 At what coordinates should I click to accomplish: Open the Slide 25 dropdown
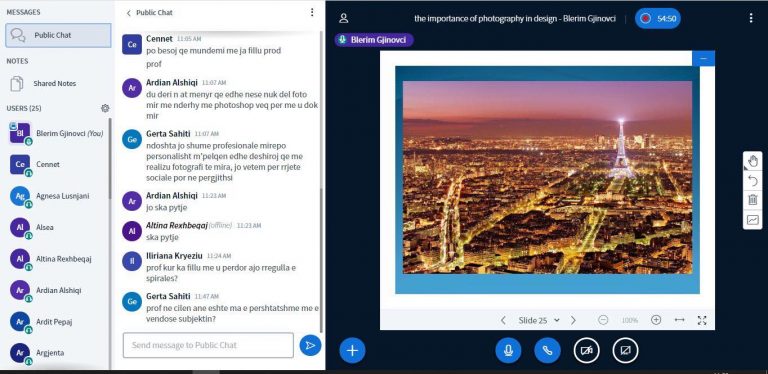click(539, 320)
